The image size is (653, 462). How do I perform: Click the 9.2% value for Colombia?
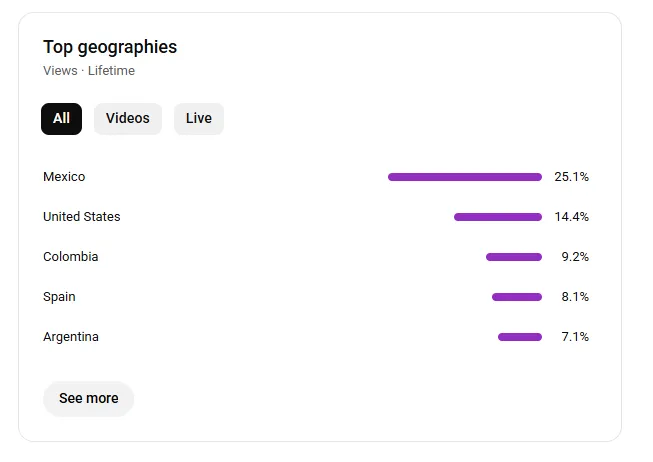(x=575, y=257)
